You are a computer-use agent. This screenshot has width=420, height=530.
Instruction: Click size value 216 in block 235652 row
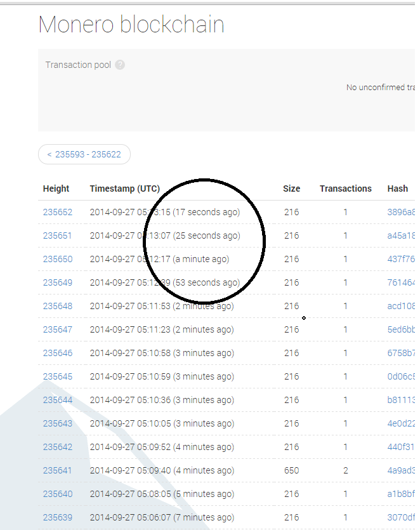pyautogui.click(x=292, y=212)
